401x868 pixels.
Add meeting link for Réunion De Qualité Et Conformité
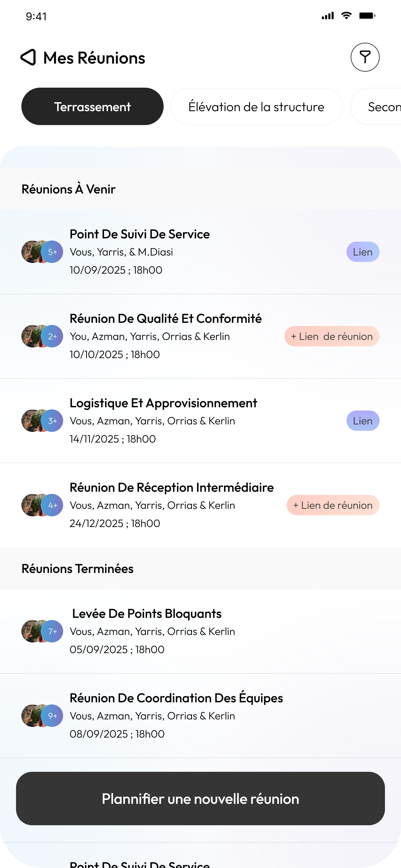coord(331,336)
